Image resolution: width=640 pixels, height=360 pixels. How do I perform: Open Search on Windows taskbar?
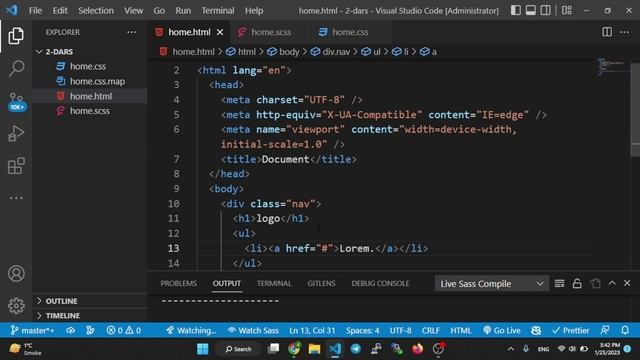point(238,349)
